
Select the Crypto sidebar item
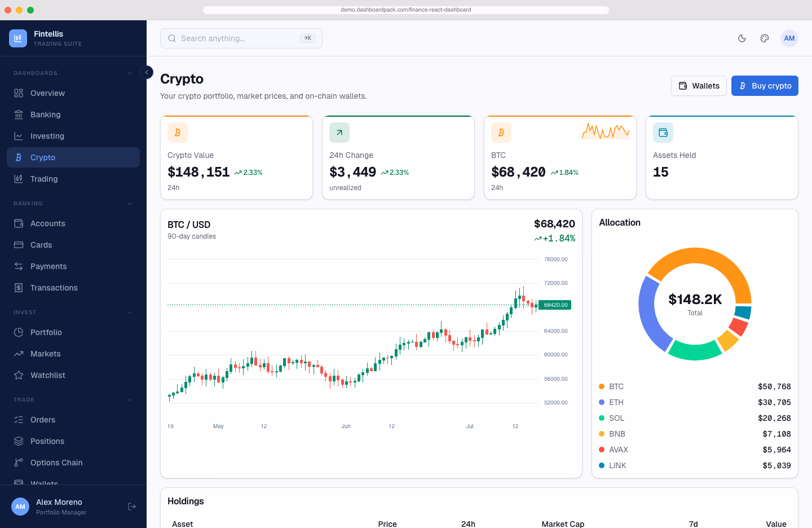[x=73, y=157]
